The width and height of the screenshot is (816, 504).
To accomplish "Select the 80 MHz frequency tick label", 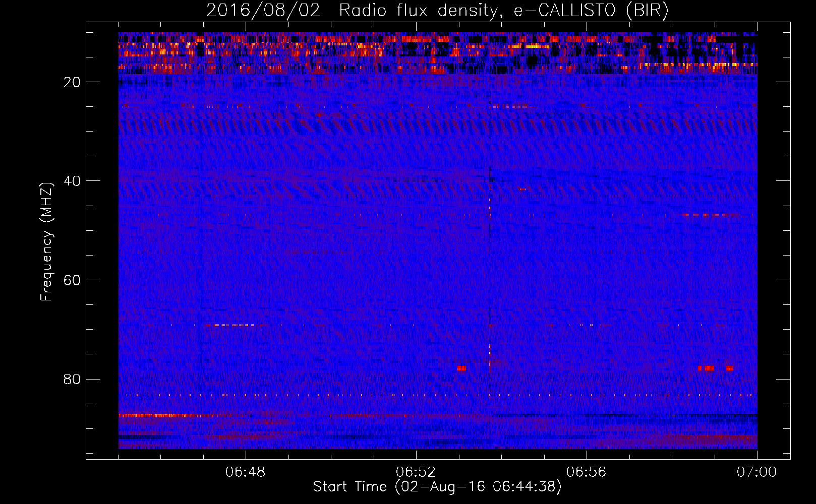I will [x=73, y=379].
